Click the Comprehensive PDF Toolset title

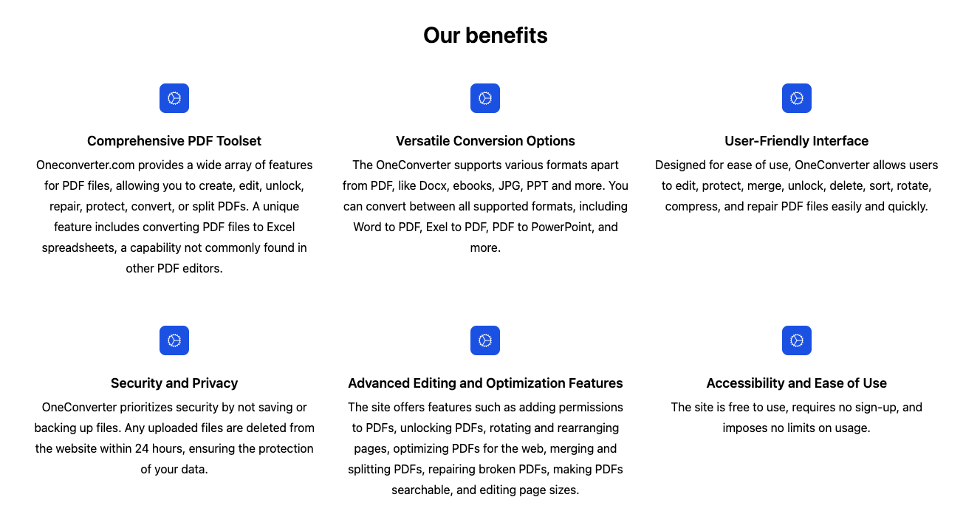174,141
